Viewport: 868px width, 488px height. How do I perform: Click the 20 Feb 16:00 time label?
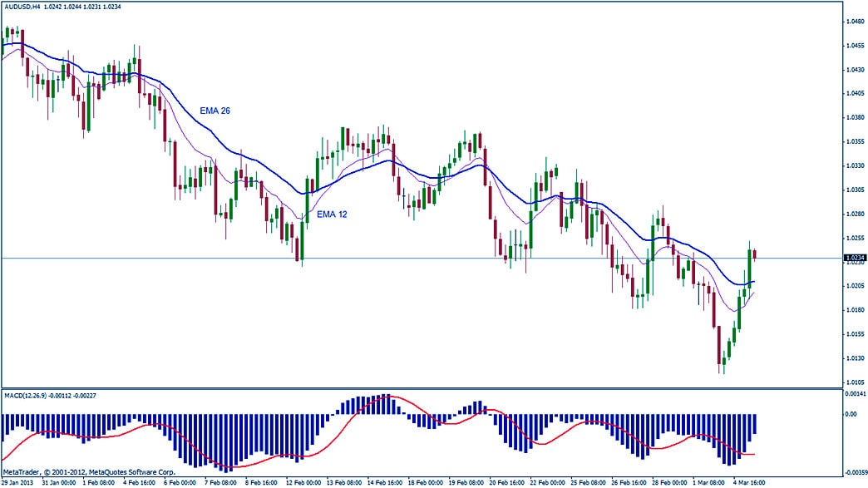(506, 482)
